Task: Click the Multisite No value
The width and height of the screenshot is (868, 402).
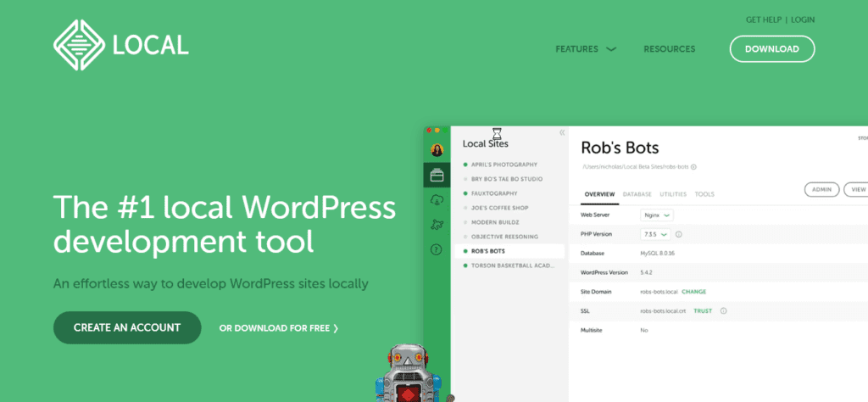Action: point(644,330)
